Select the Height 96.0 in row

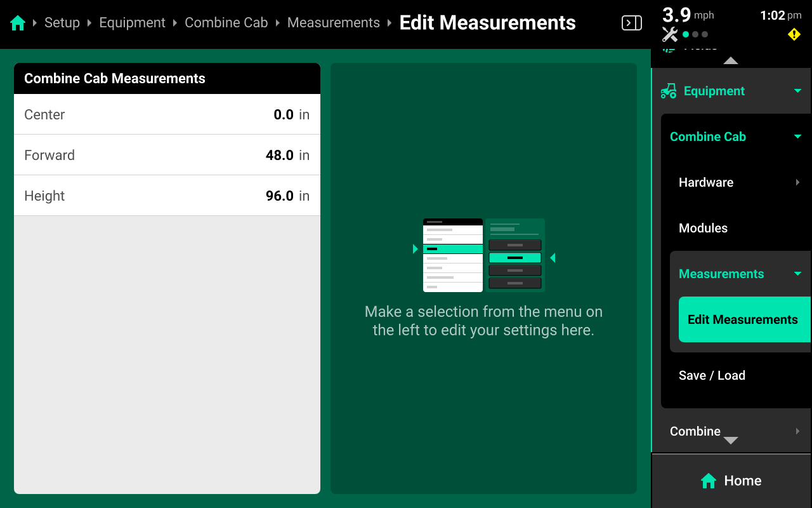tap(167, 196)
